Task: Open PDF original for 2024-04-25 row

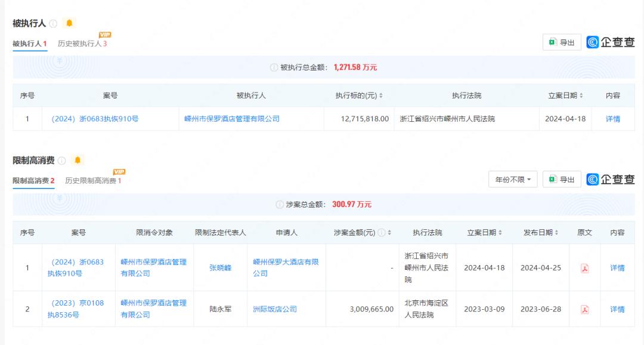Action: (x=585, y=268)
